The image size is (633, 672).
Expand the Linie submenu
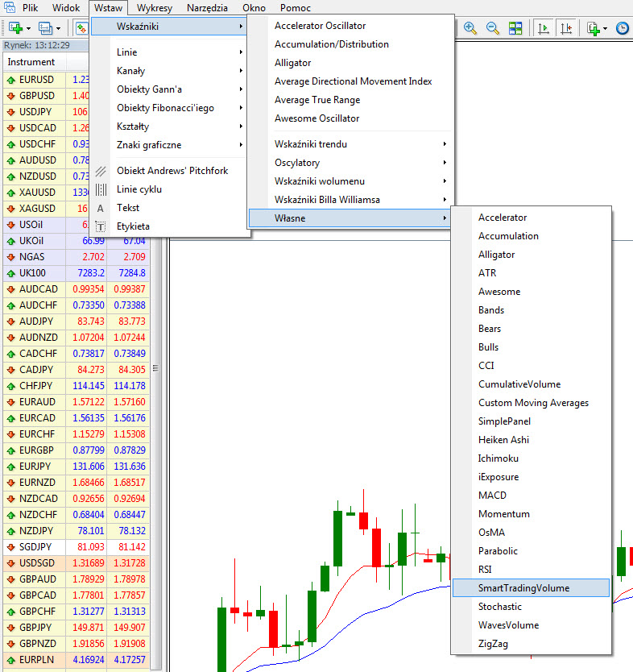pyautogui.click(x=169, y=52)
